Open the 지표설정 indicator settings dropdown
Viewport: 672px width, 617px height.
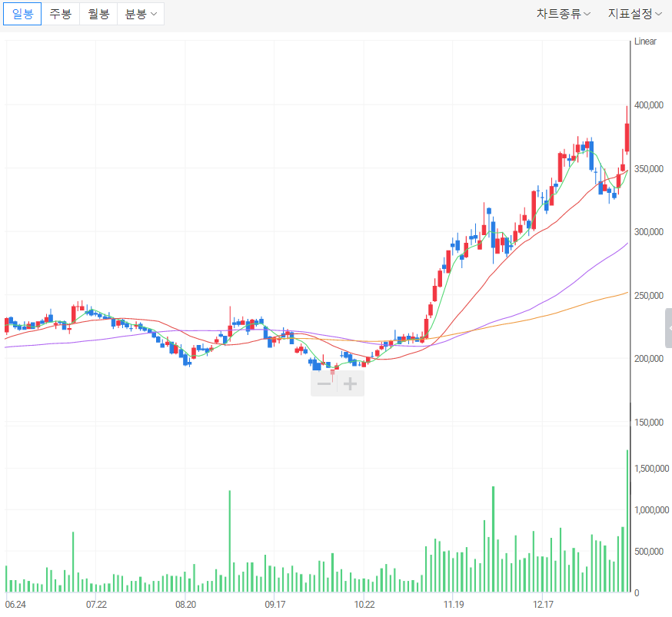(635, 14)
